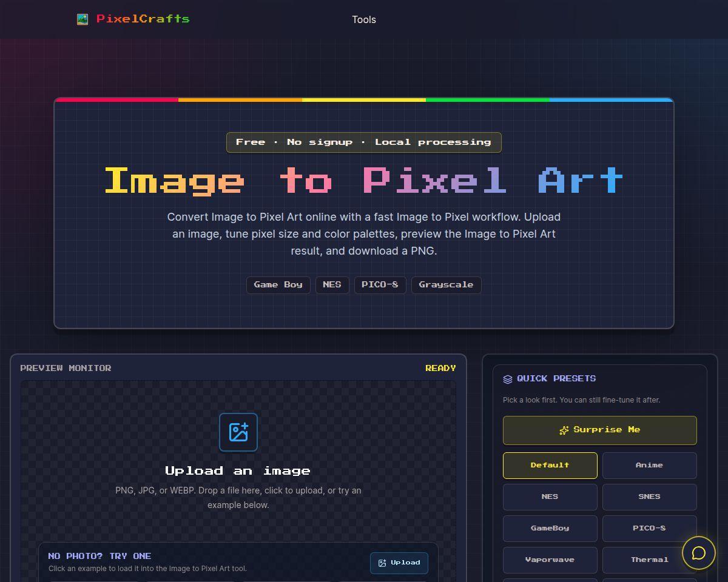Click the PixelCrafts logo icon
The width and height of the screenshot is (728, 582).
click(83, 19)
